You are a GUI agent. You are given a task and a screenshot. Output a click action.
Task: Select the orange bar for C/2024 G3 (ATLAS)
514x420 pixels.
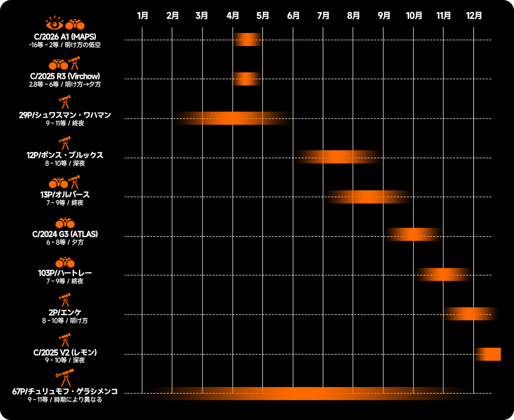pyautogui.click(x=413, y=234)
